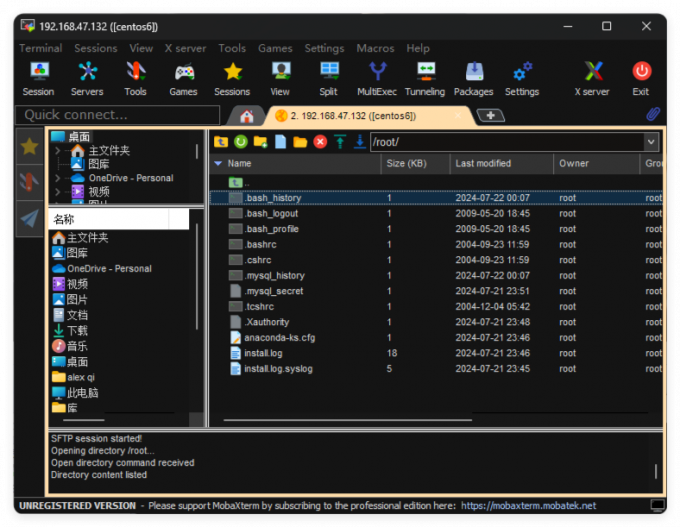
Task: Click the parent directory '..' entry
Action: (x=239, y=182)
